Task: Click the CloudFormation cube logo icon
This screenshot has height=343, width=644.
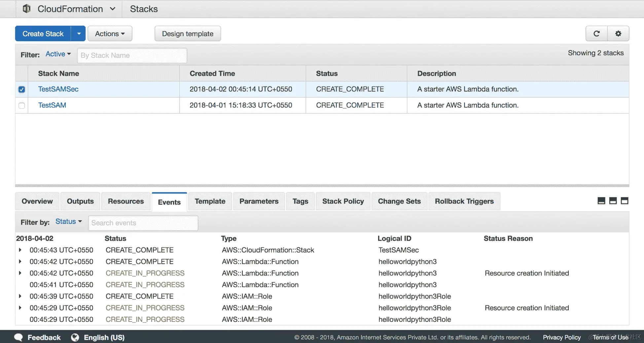Action: (x=27, y=9)
